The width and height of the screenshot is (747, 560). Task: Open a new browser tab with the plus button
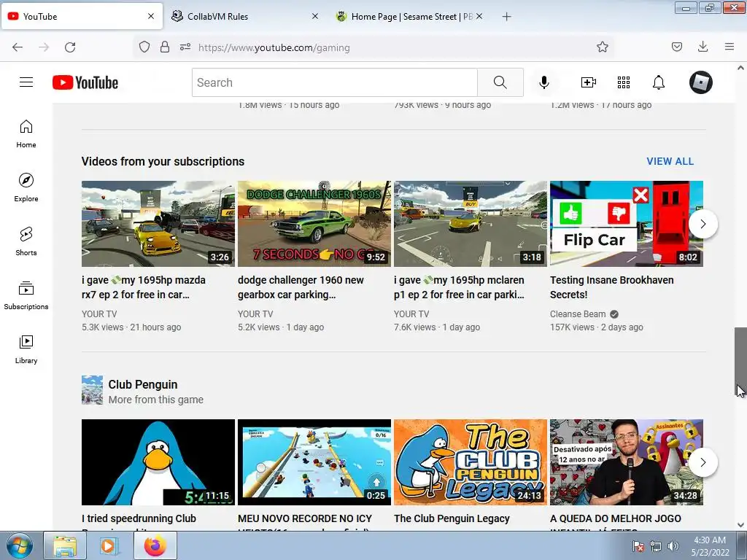506,17
